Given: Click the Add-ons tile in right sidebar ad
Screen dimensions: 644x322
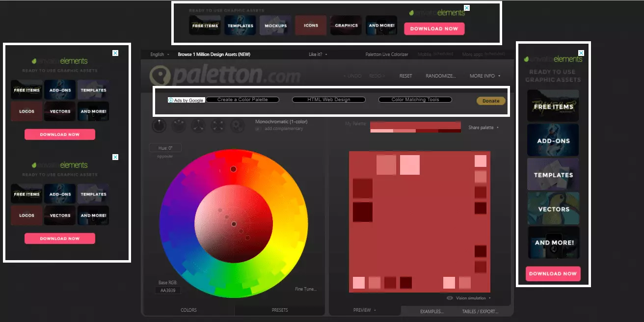Looking at the screenshot, I should pyautogui.click(x=553, y=140).
